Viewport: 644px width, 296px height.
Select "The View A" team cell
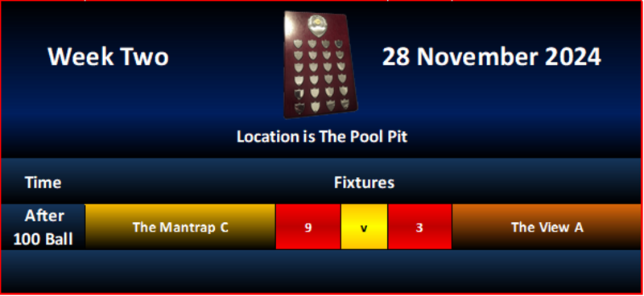(547, 227)
